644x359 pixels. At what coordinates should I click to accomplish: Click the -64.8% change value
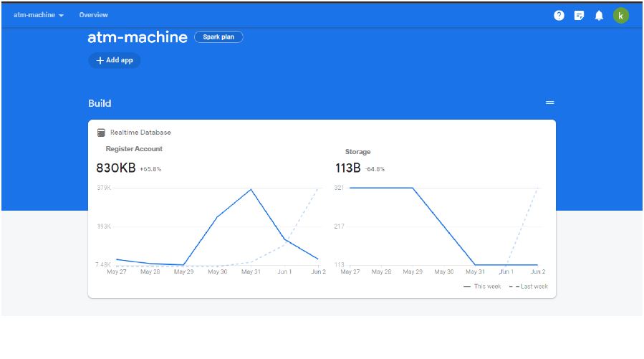375,169
